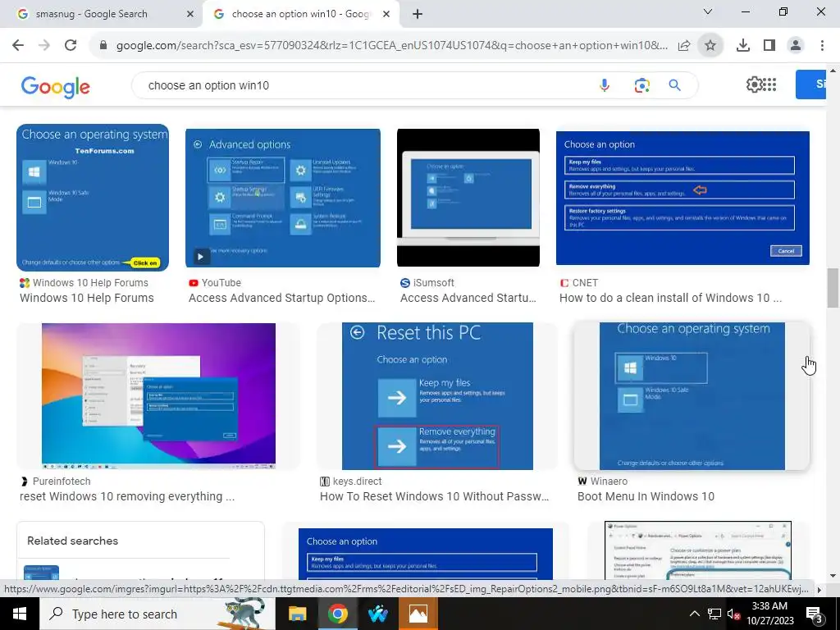Open Google quick settings gear
The height and width of the screenshot is (630, 840).
click(754, 84)
